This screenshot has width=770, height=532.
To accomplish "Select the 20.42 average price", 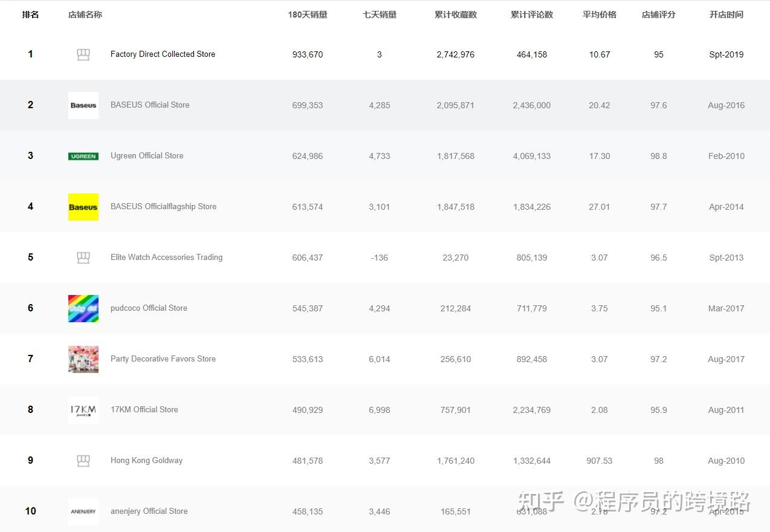I will [x=600, y=105].
